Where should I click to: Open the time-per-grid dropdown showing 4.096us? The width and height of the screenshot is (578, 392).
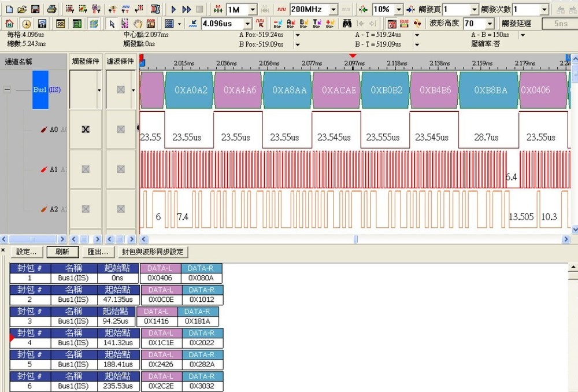(x=248, y=24)
